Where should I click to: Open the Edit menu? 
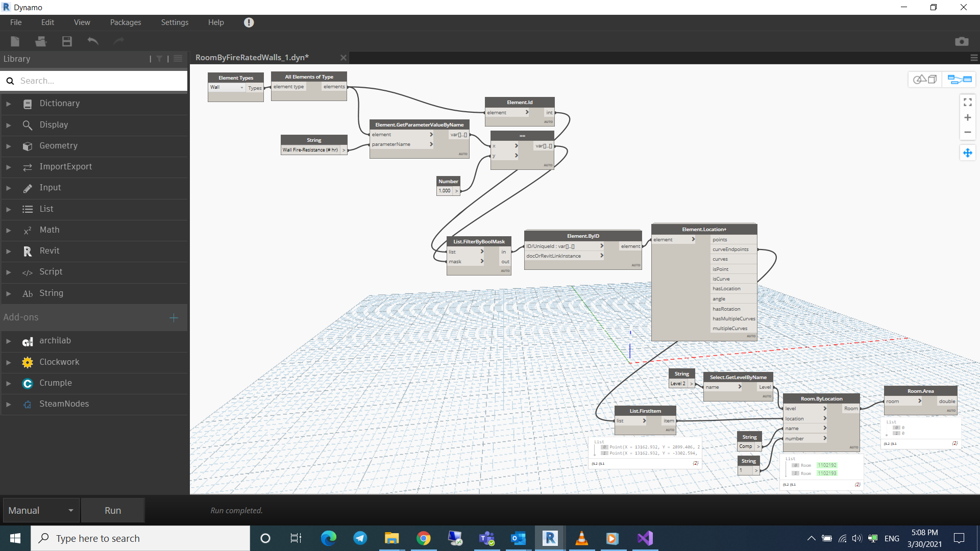pyautogui.click(x=47, y=22)
